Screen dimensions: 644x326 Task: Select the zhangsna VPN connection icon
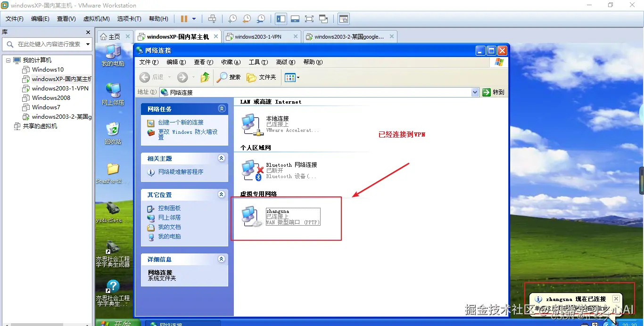[x=251, y=217]
